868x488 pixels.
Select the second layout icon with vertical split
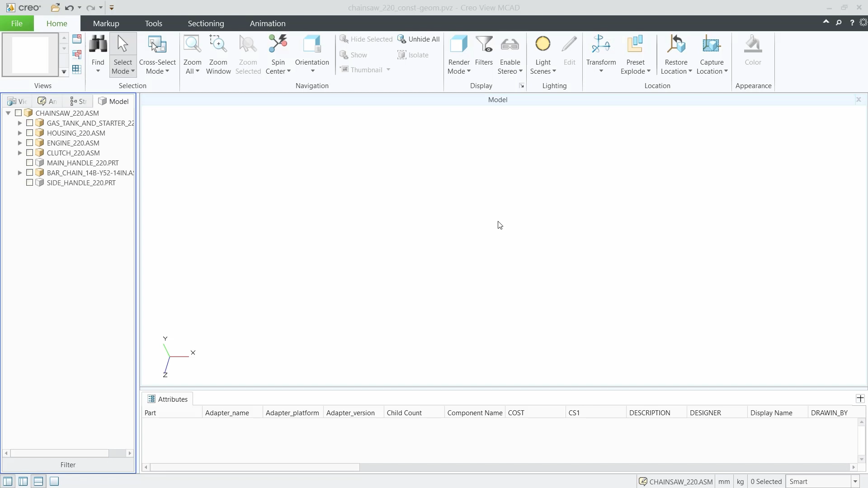click(23, 482)
